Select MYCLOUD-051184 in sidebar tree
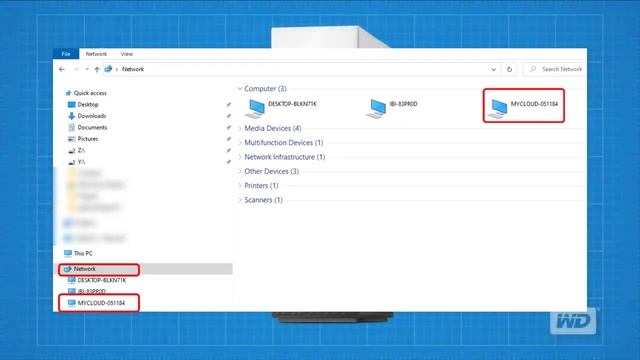The height and width of the screenshot is (360, 640). [101, 303]
